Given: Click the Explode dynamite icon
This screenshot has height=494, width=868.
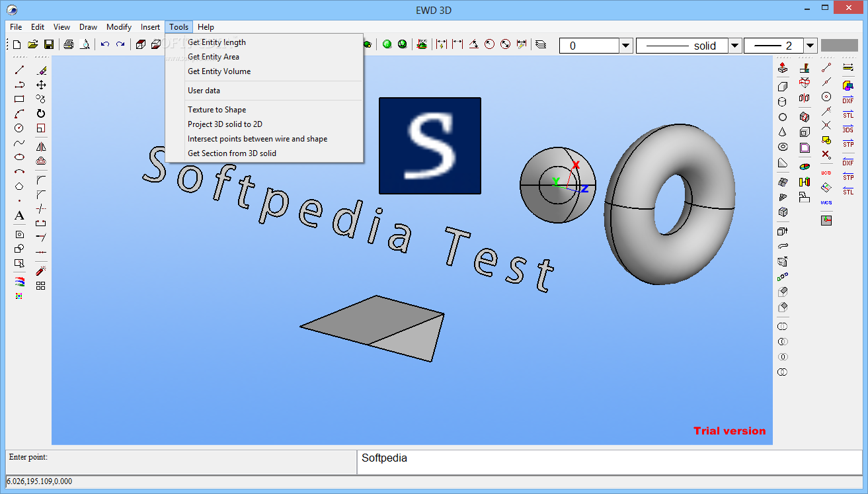Looking at the screenshot, I should [41, 271].
